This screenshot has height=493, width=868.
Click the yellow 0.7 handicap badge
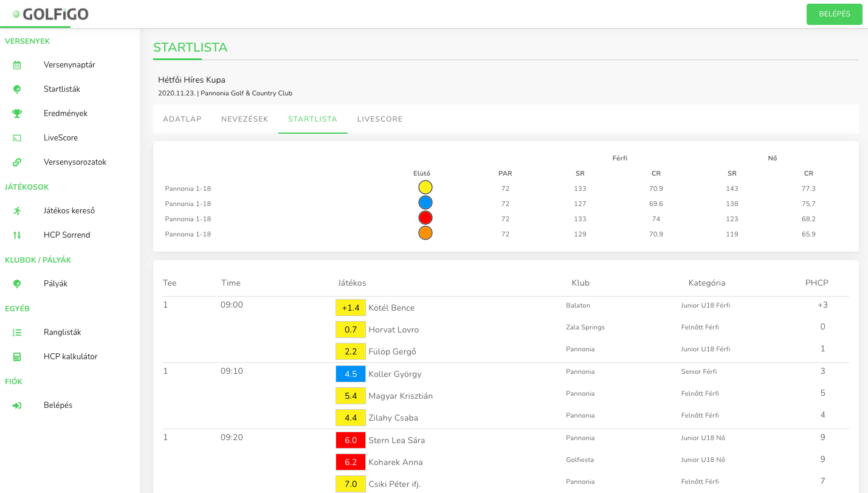coord(351,329)
